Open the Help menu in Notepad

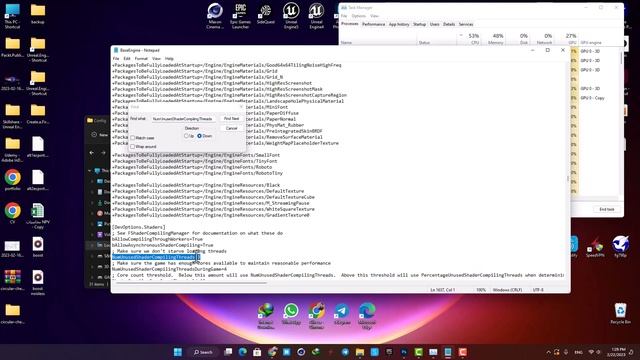[169, 59]
